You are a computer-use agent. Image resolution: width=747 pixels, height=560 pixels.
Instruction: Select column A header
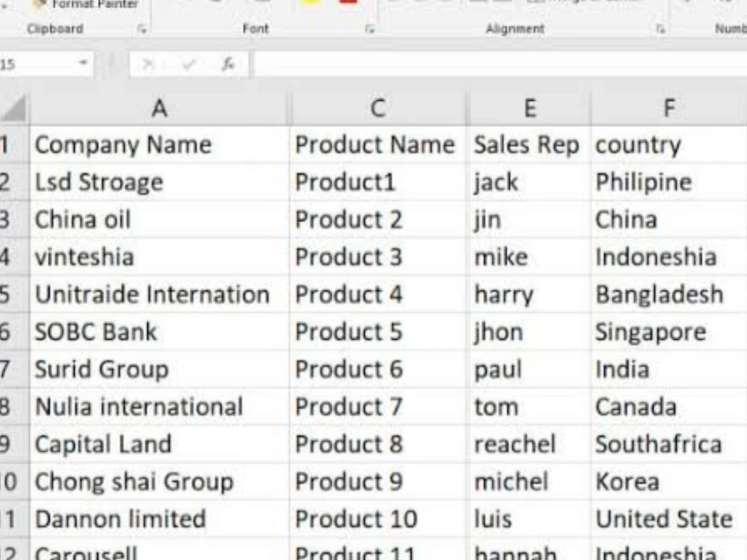point(160,108)
